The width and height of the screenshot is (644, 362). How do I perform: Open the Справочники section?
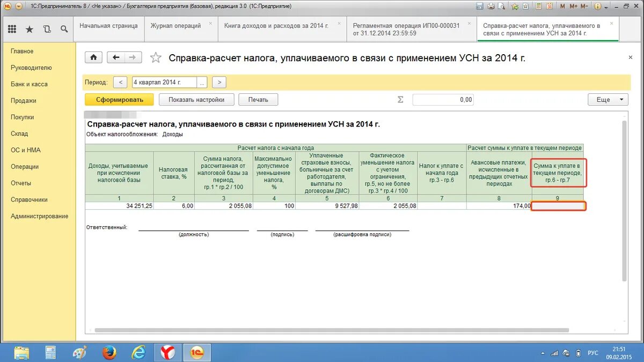30,200
